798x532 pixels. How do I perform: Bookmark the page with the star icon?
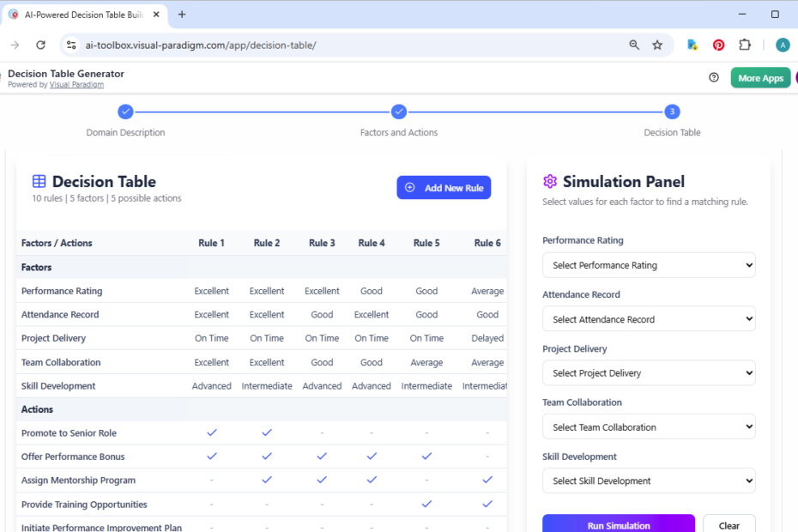[x=658, y=45]
